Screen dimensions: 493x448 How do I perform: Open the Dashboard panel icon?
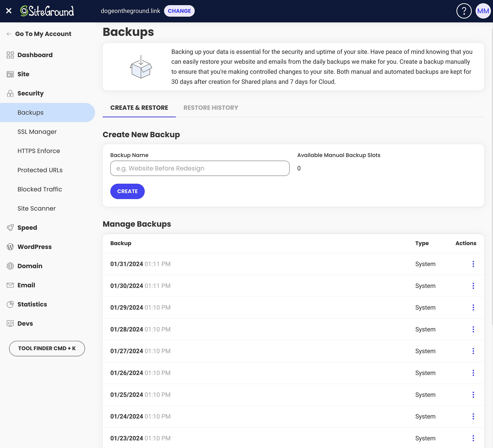[x=10, y=55]
